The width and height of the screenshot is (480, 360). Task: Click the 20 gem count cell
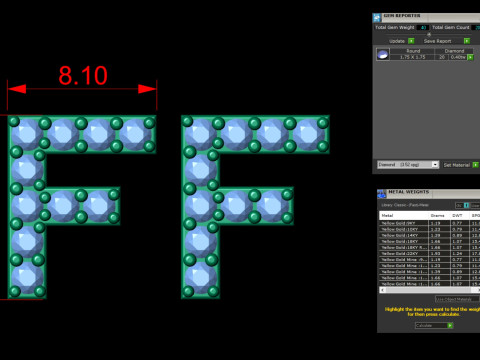[x=442, y=57]
